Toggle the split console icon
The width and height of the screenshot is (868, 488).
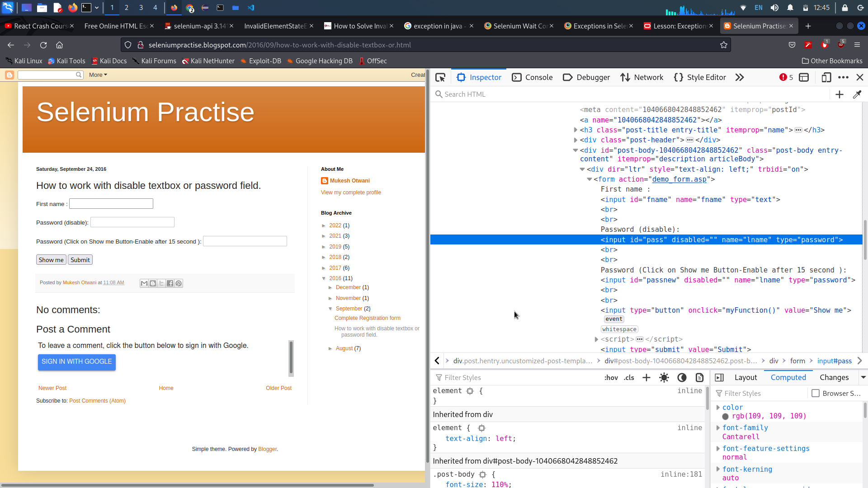(x=804, y=77)
